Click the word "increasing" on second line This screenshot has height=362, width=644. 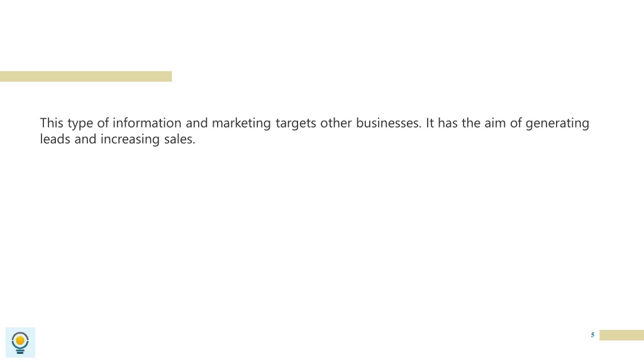click(130, 140)
